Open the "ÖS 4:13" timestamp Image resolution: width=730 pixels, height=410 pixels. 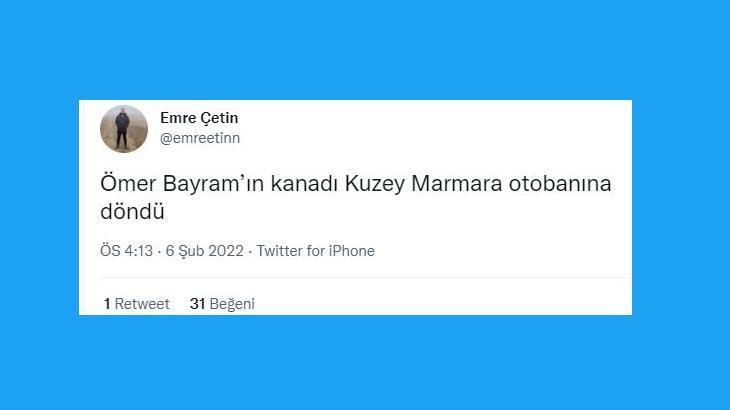coord(126,251)
